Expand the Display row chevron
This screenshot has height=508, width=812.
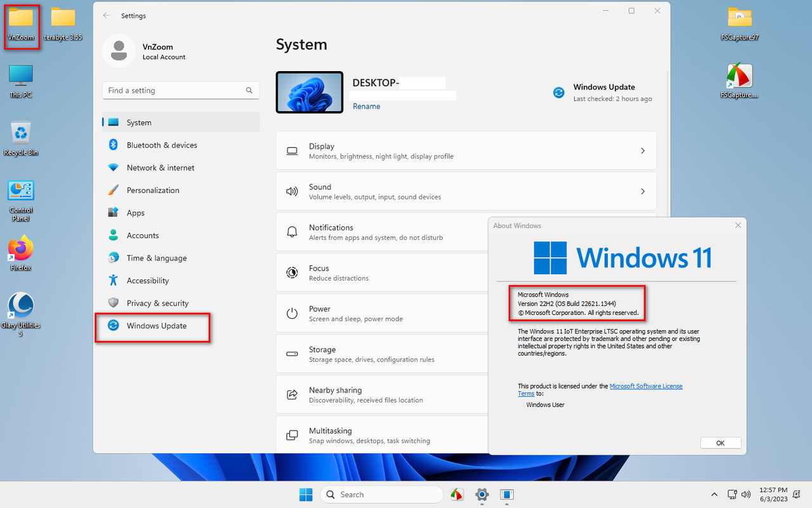point(643,151)
